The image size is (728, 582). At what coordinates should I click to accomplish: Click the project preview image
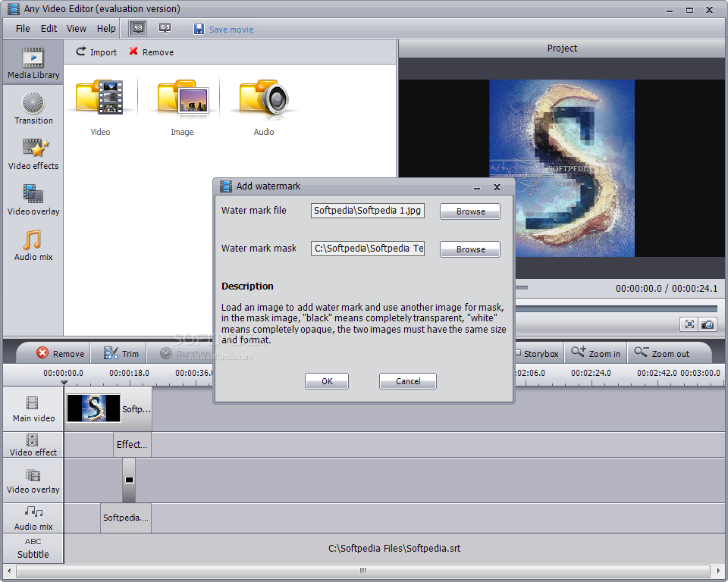(x=562, y=168)
